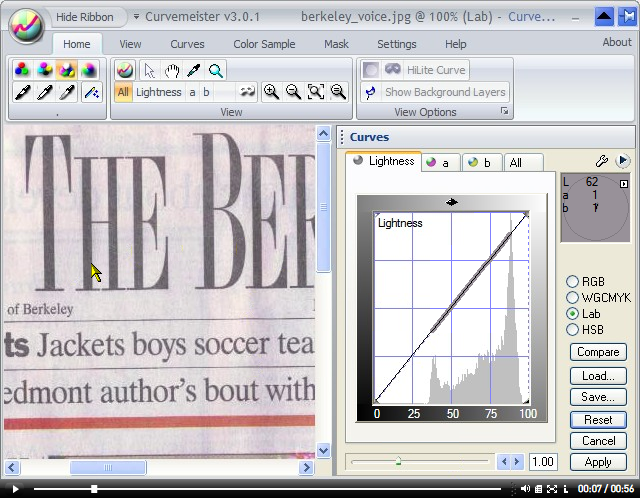Click the Hide Ribbon button
640x498 pixels.
[85, 17]
